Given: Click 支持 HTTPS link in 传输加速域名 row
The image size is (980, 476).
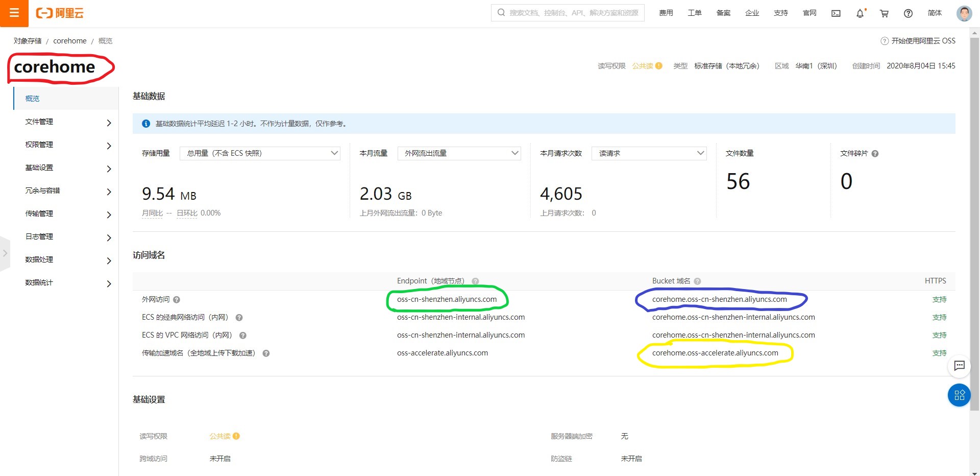Looking at the screenshot, I should pyautogui.click(x=939, y=353).
